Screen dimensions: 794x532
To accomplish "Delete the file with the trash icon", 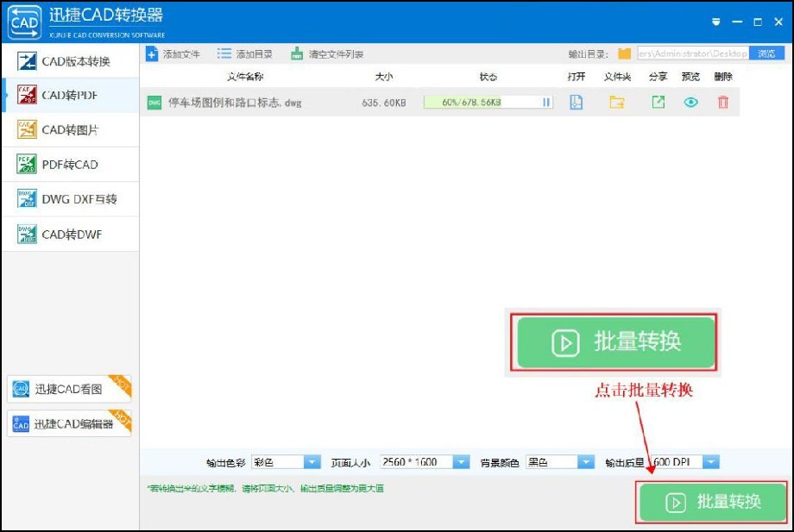I will click(x=723, y=102).
